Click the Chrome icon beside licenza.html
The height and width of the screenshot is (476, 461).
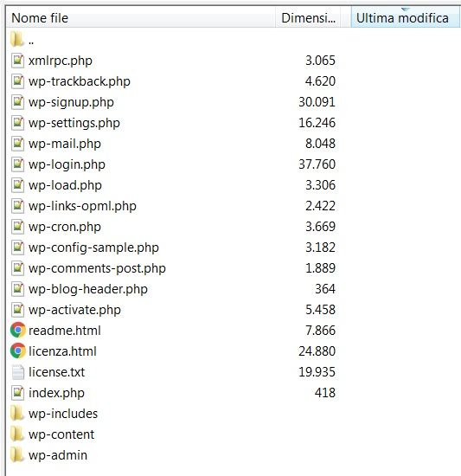click(18, 351)
